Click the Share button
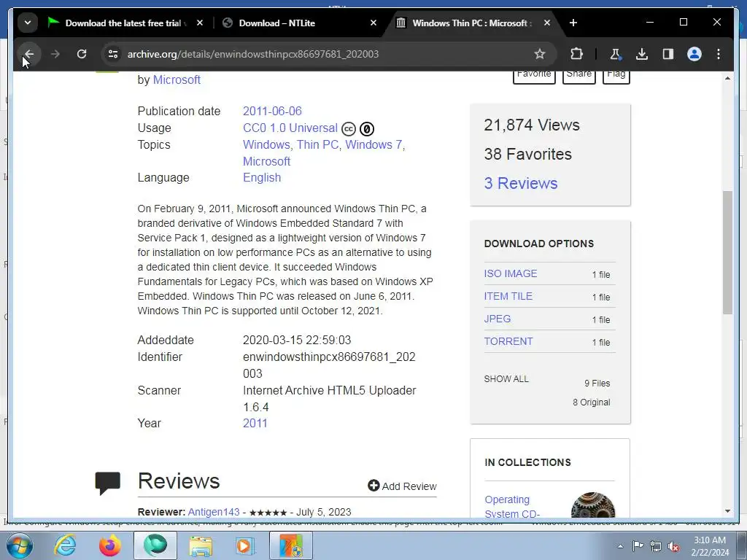 click(x=578, y=76)
